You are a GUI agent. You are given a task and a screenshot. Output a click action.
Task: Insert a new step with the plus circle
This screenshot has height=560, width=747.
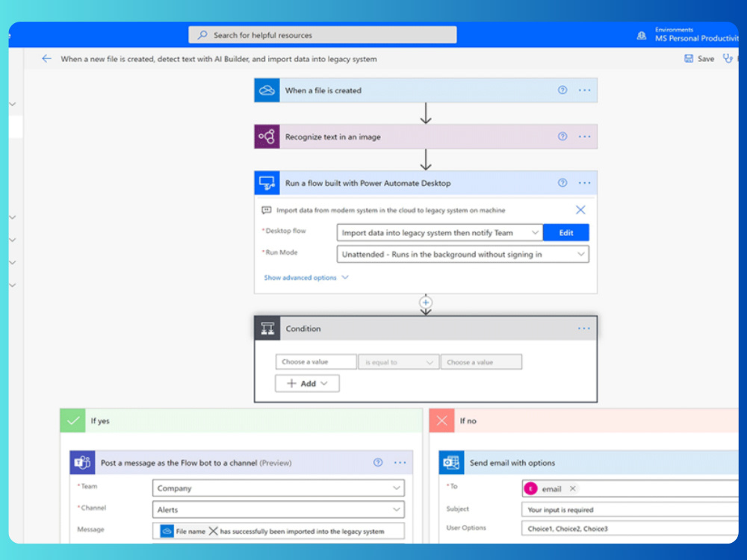pos(426,302)
